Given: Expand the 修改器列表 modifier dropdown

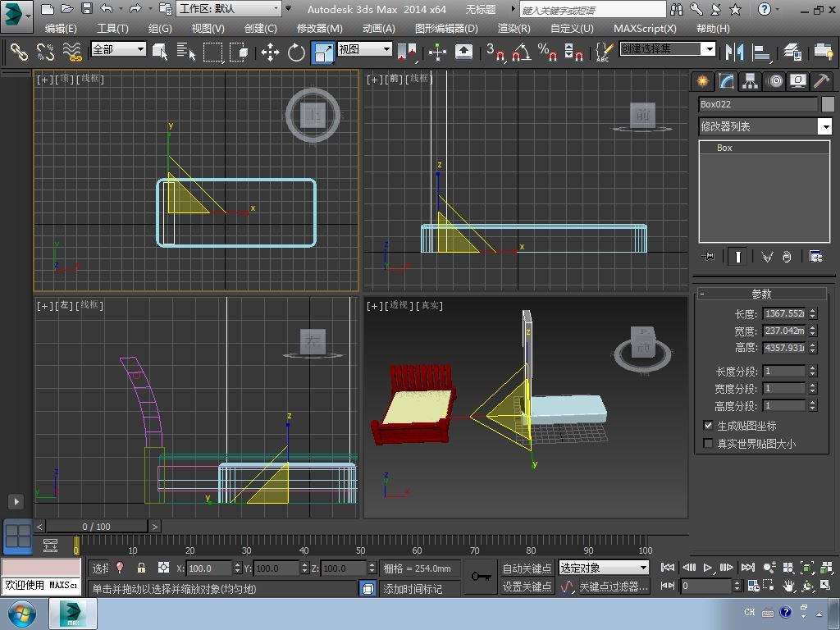Looking at the screenshot, I should 824,126.
